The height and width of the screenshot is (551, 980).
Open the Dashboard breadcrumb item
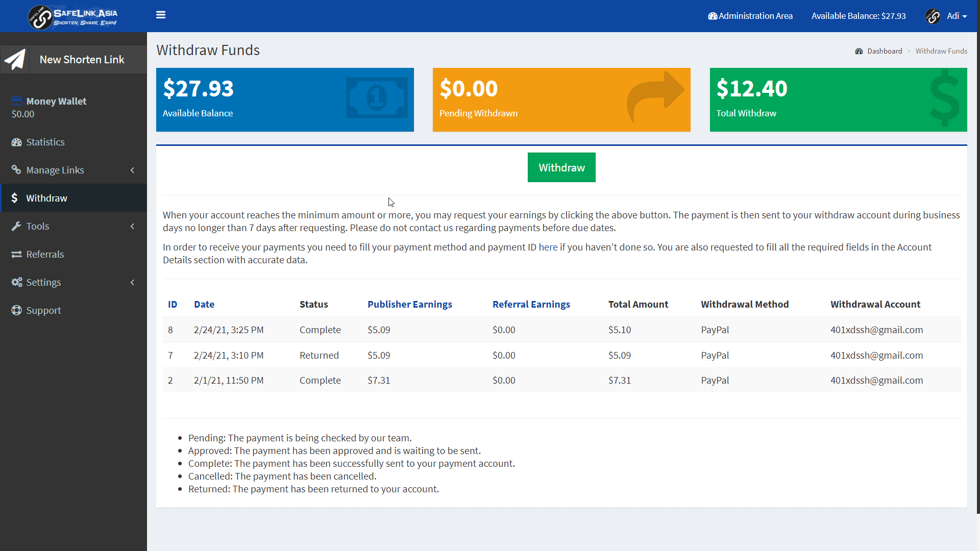click(x=885, y=51)
